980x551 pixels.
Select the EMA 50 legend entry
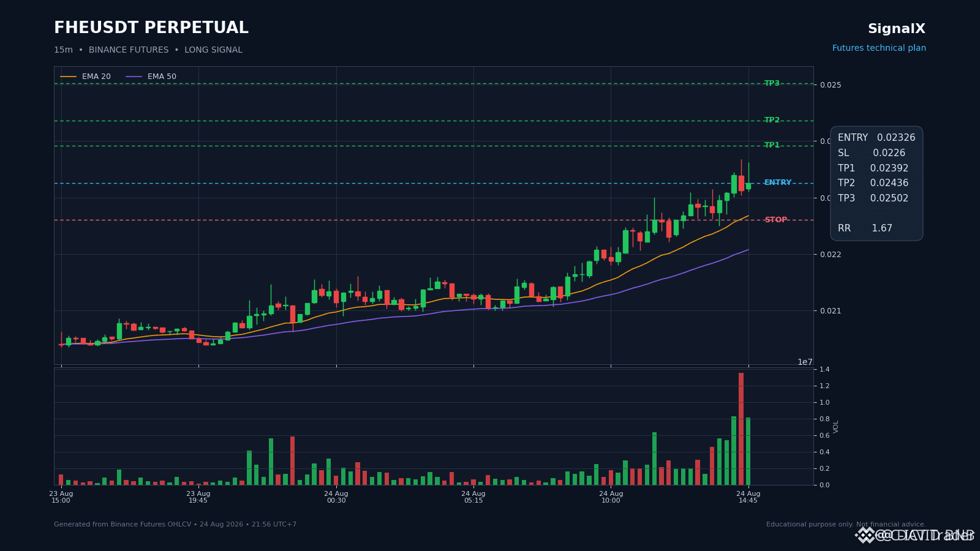point(151,77)
